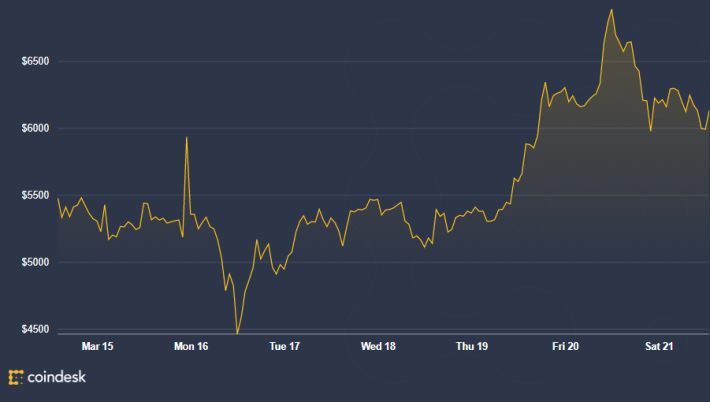Screen dimensions: 710x402
Task: Select the Wed 18 date label
Action: (378, 346)
